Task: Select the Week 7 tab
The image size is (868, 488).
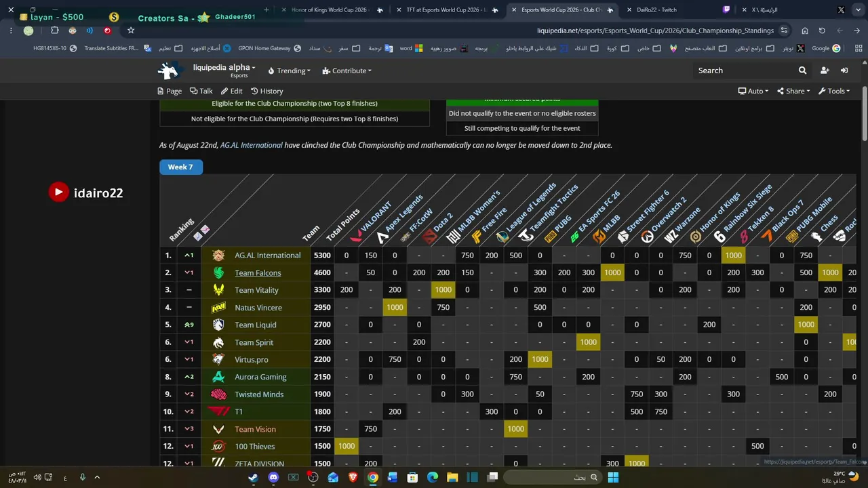Action: [x=180, y=167]
